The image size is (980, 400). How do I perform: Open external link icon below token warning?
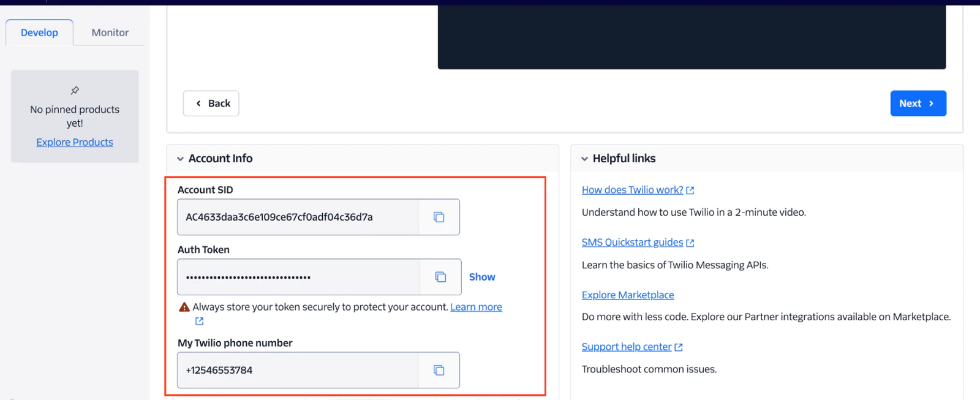tap(199, 321)
